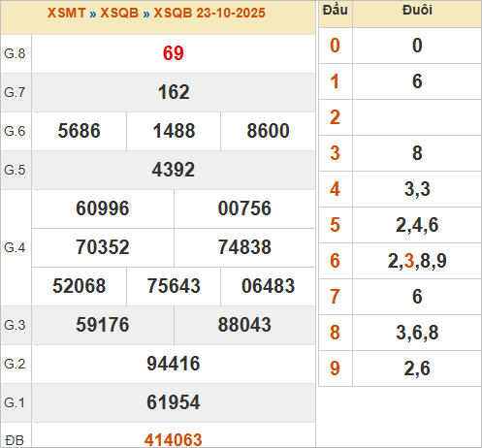
Task: Select the Đuôi value 6 for head 7
Action: tap(417, 297)
